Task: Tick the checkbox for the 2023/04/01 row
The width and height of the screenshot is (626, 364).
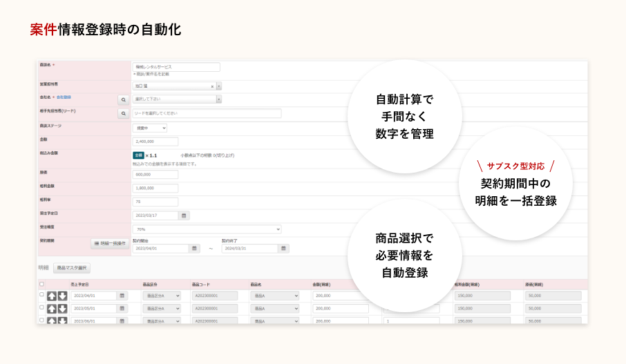Action: [41, 295]
